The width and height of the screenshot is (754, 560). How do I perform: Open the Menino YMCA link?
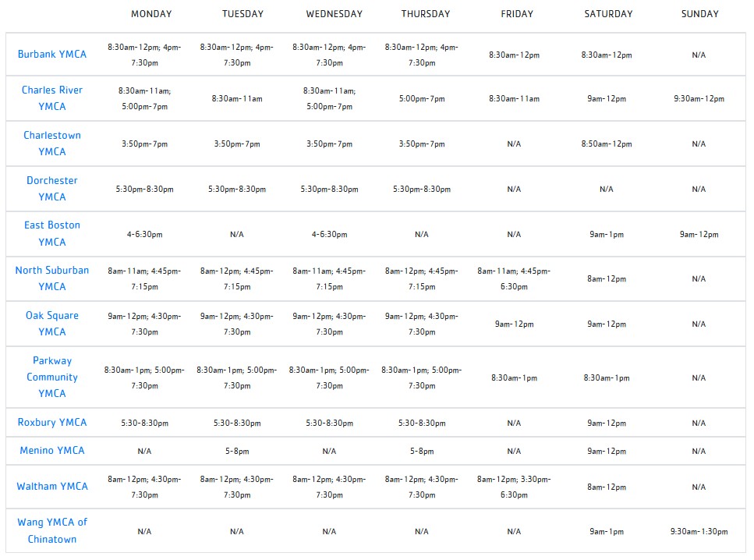tap(52, 451)
